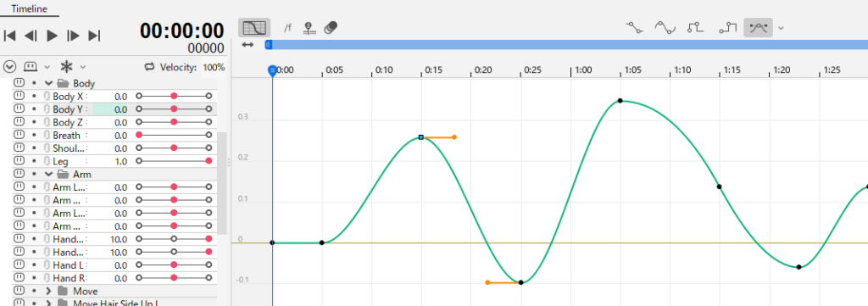Step forward one frame
Viewport: 868px width, 306px height.
coord(73,36)
